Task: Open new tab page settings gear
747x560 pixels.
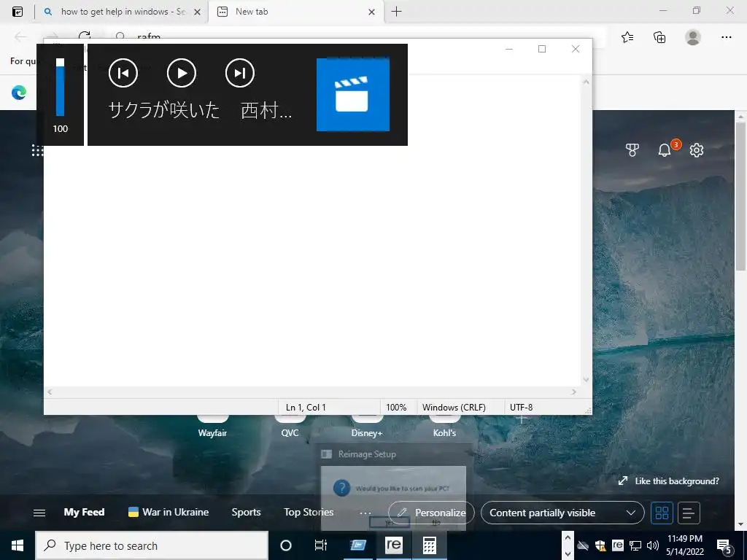Action: pyautogui.click(x=697, y=150)
